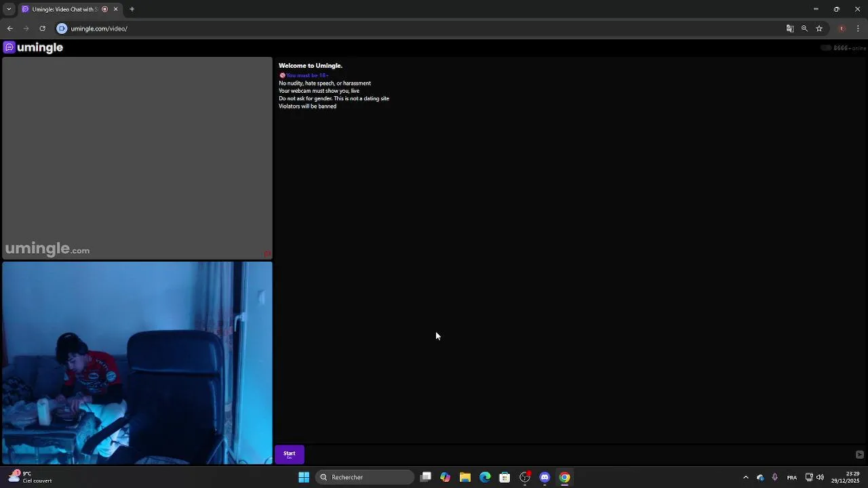The height and width of the screenshot is (488, 868).
Task: Click the small red icon in stranger video corner
Action: 267,254
